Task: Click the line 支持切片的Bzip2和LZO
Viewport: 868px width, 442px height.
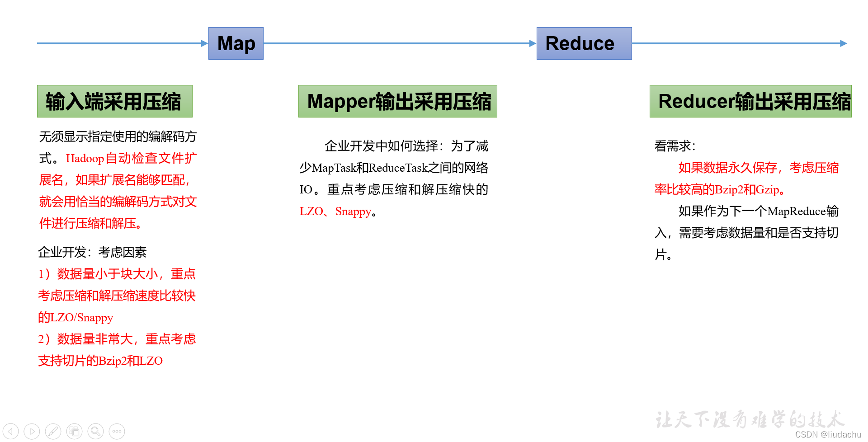Action: [x=100, y=361]
